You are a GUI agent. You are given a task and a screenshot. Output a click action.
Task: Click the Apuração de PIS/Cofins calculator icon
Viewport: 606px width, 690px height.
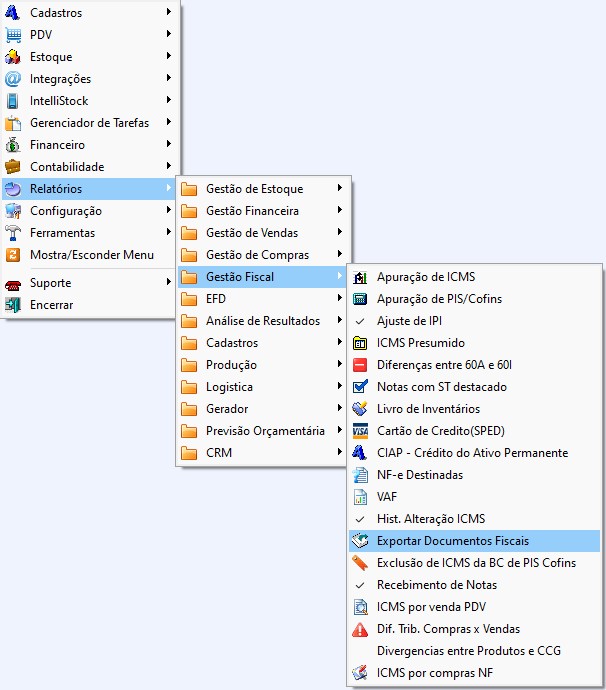361,299
